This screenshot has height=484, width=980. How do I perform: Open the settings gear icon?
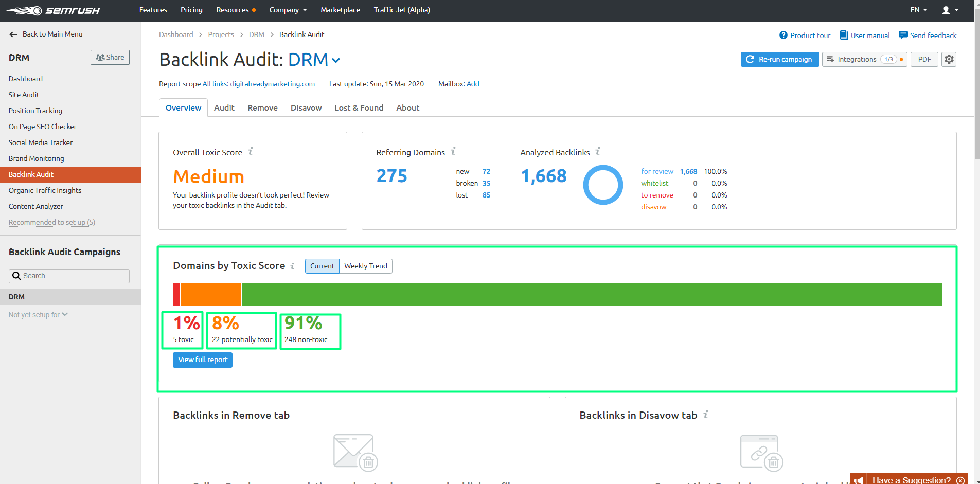949,59
